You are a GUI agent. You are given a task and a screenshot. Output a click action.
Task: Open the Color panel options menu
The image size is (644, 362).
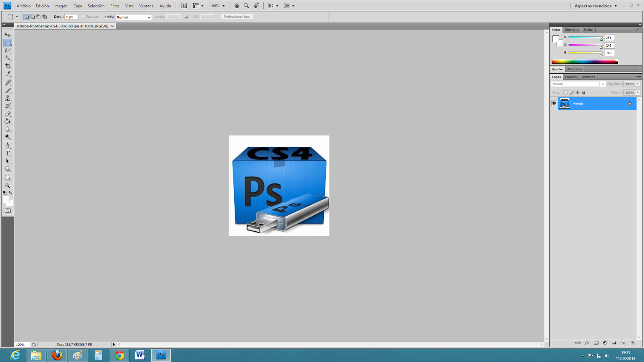[639, 30]
